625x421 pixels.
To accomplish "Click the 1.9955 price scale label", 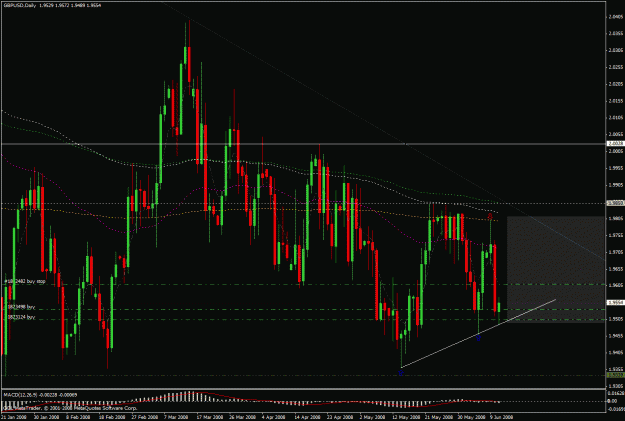I will click(616, 168).
